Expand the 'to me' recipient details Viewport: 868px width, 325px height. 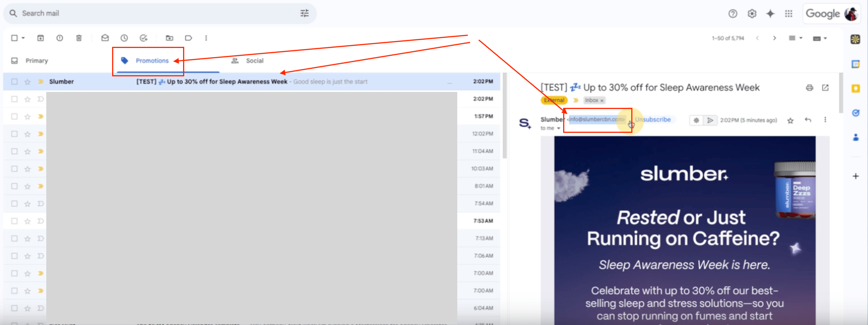pyautogui.click(x=558, y=128)
